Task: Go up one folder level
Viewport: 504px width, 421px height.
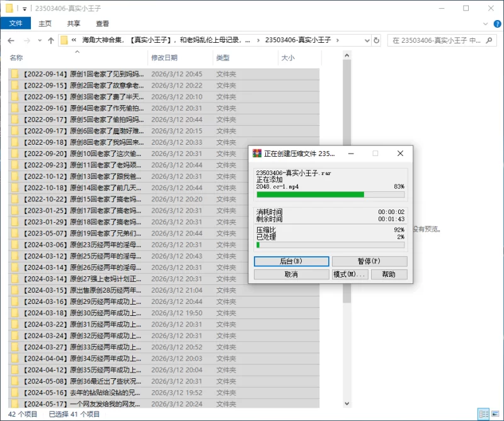Action: coord(51,40)
